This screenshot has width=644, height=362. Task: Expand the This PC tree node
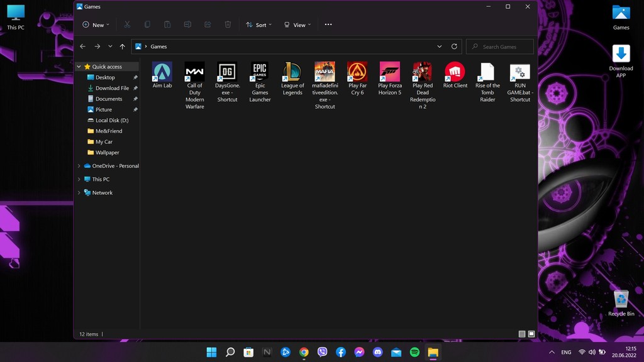pos(79,179)
